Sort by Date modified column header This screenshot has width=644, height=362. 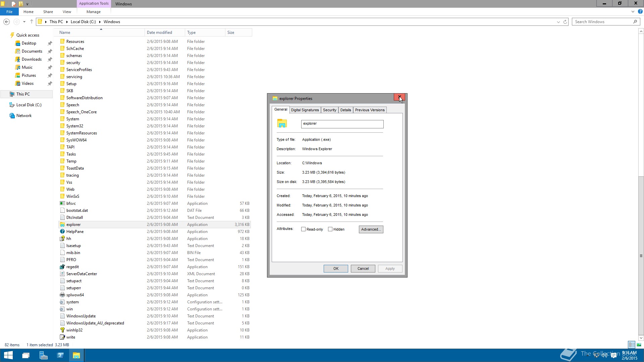(165, 33)
